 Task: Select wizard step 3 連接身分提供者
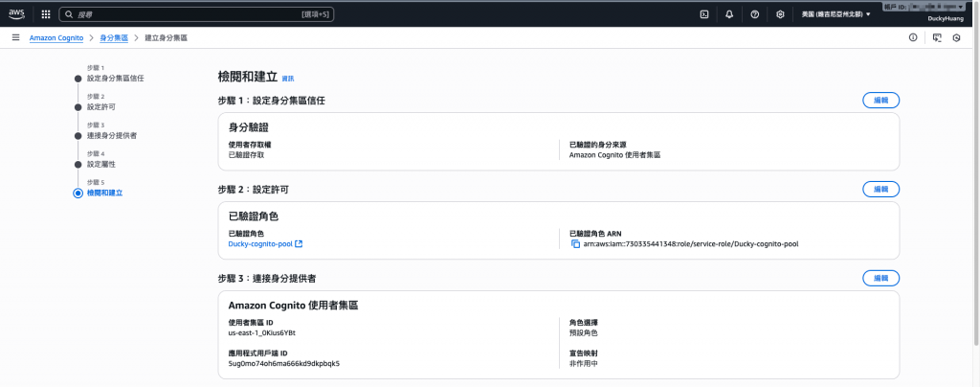click(112, 136)
